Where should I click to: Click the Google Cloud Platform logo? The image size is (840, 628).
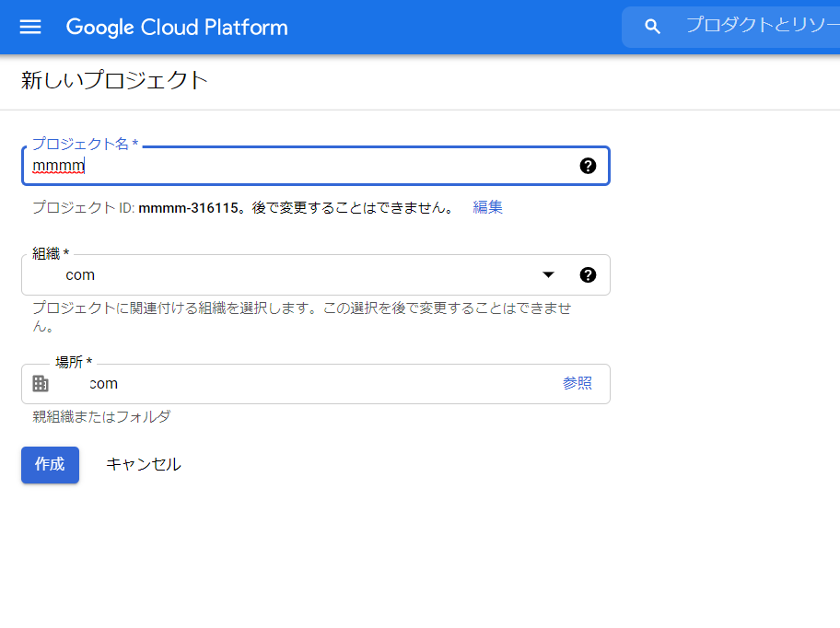[176, 27]
